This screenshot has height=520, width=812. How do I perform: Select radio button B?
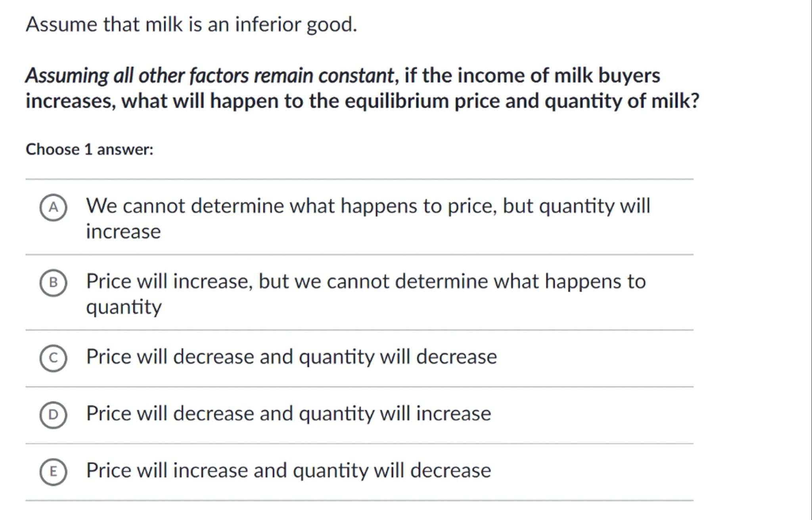(53, 282)
